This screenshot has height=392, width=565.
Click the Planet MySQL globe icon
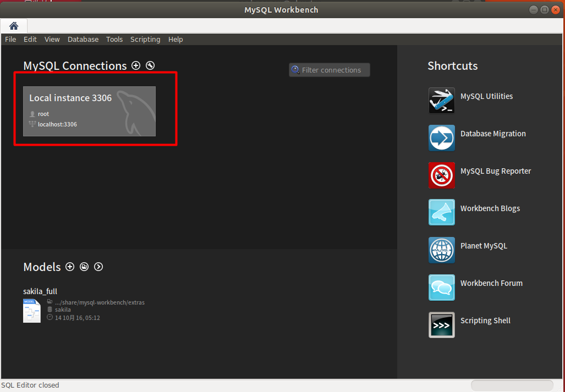[441, 250]
